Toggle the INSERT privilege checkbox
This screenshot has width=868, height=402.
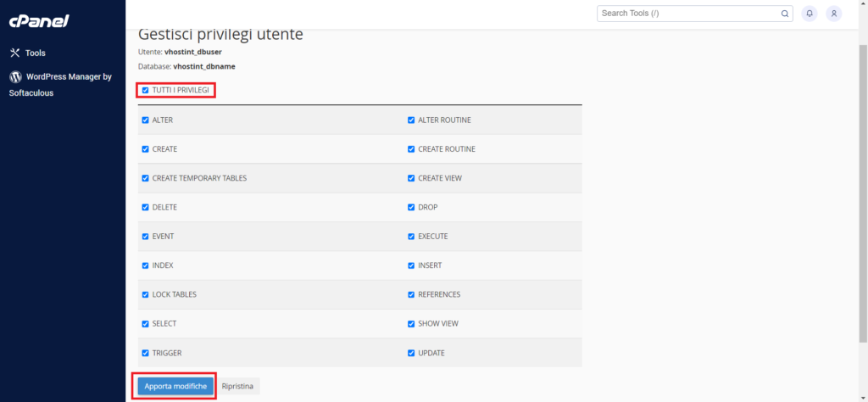tap(411, 265)
